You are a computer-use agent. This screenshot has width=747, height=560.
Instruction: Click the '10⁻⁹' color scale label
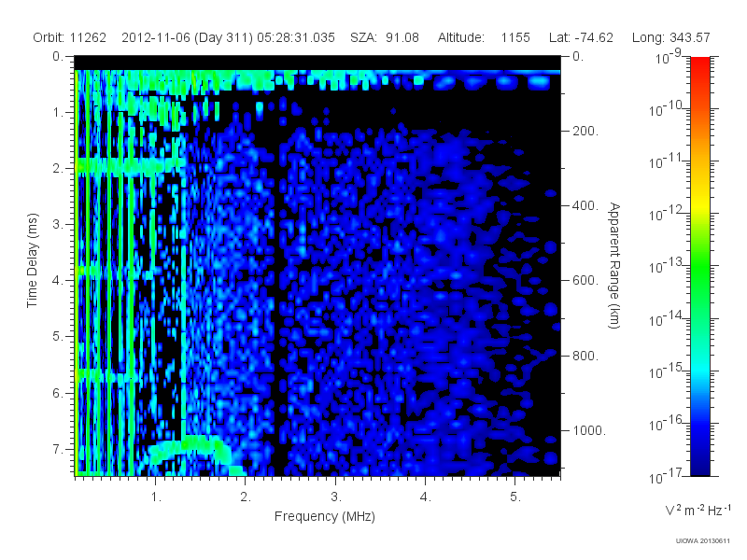pyautogui.click(x=669, y=57)
